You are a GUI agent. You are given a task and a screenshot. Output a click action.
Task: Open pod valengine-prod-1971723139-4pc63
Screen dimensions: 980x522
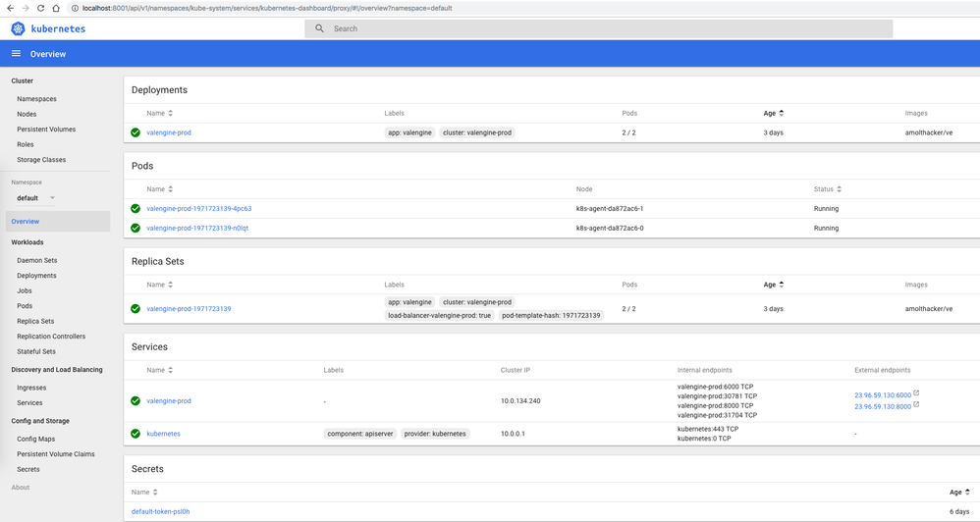198,209
